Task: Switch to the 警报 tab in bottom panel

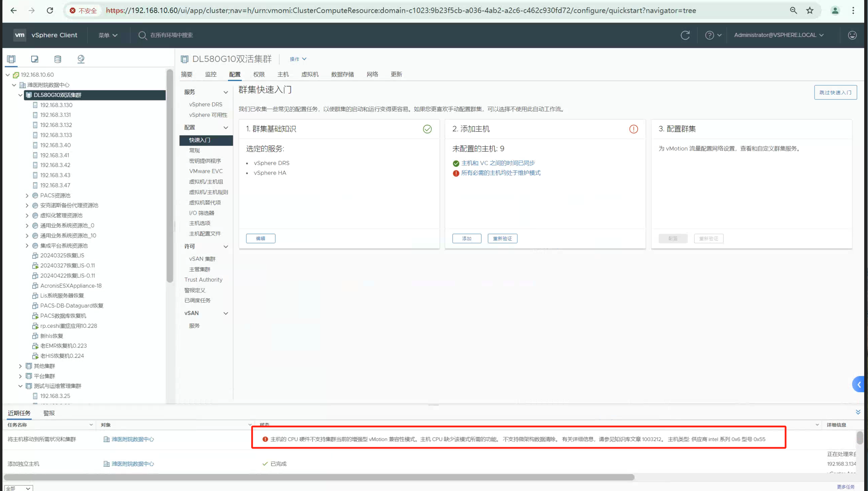Action: pyautogui.click(x=49, y=413)
